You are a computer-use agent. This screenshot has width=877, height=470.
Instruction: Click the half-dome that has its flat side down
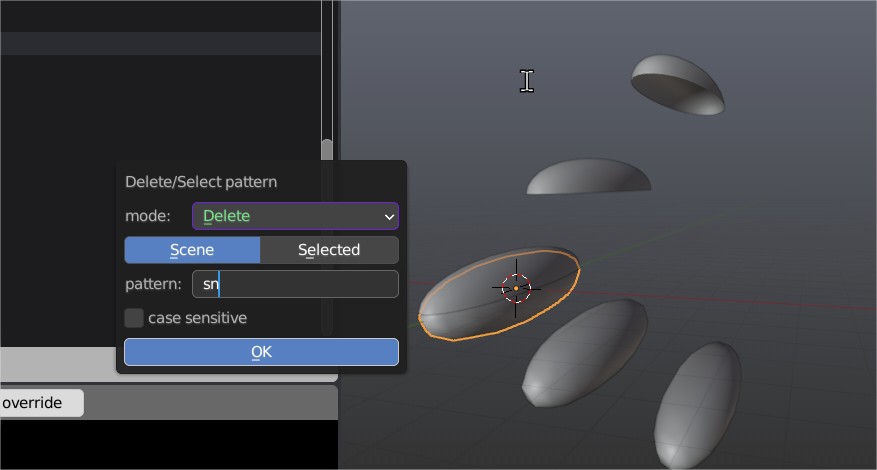(588, 177)
